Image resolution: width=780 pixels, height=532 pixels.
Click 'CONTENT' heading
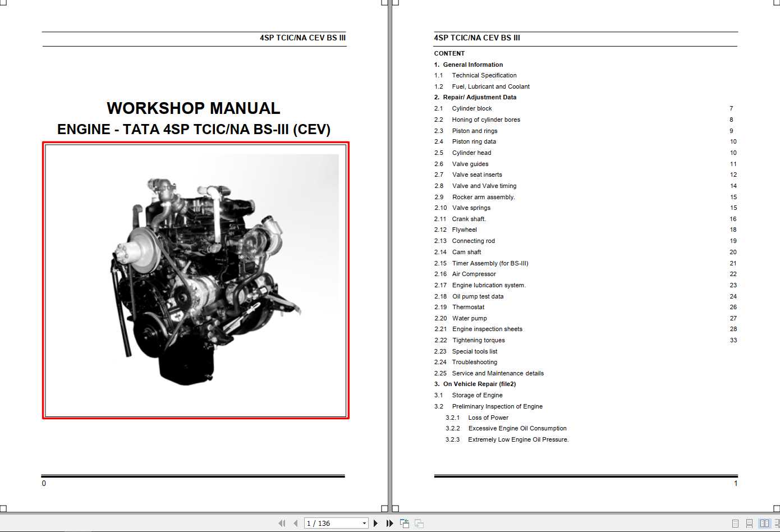(x=449, y=53)
